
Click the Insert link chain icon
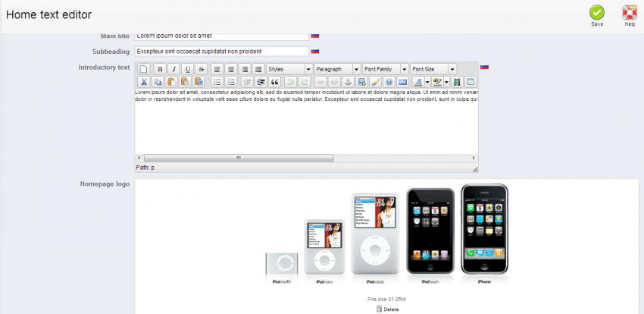point(319,81)
